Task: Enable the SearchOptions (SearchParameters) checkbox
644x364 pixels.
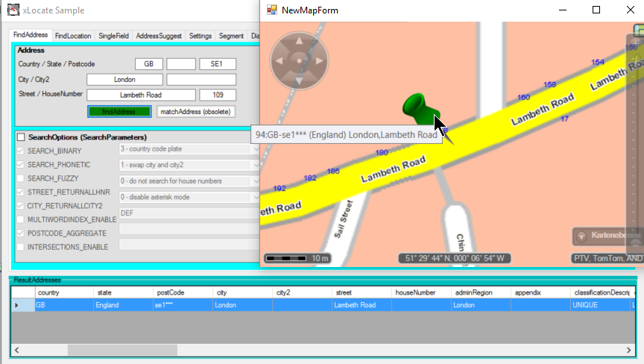Action: pos(21,137)
